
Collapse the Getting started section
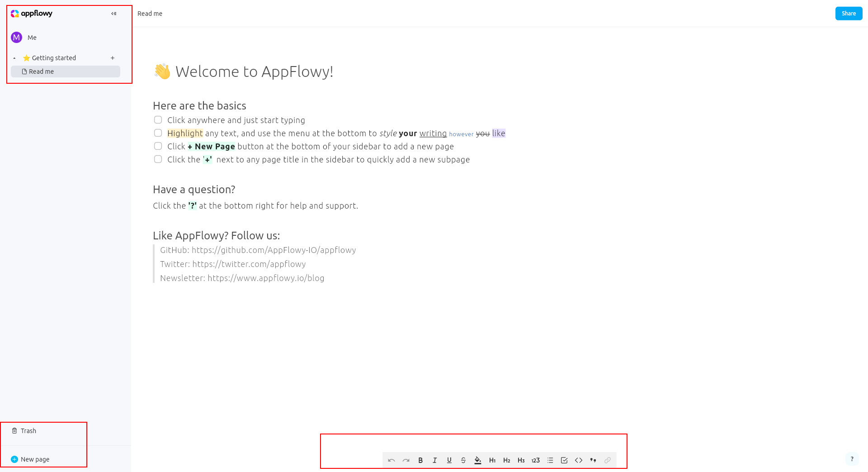(x=14, y=57)
